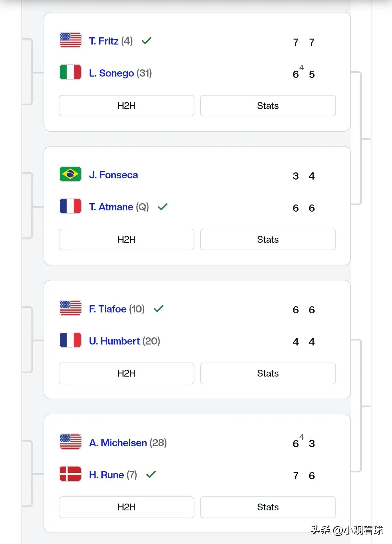Image resolution: width=392 pixels, height=544 pixels.
Task: Click the Brazil flag beside J. Fonseca
Action: coord(70,174)
